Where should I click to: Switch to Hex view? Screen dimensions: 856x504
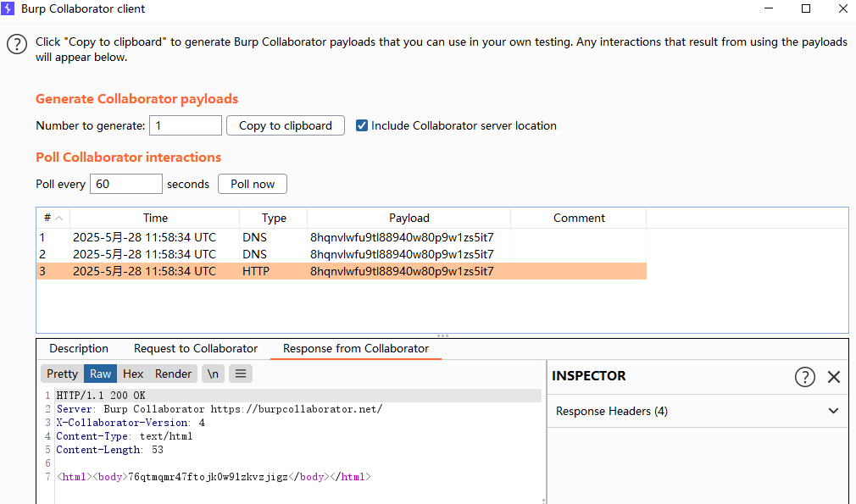pyautogui.click(x=133, y=374)
